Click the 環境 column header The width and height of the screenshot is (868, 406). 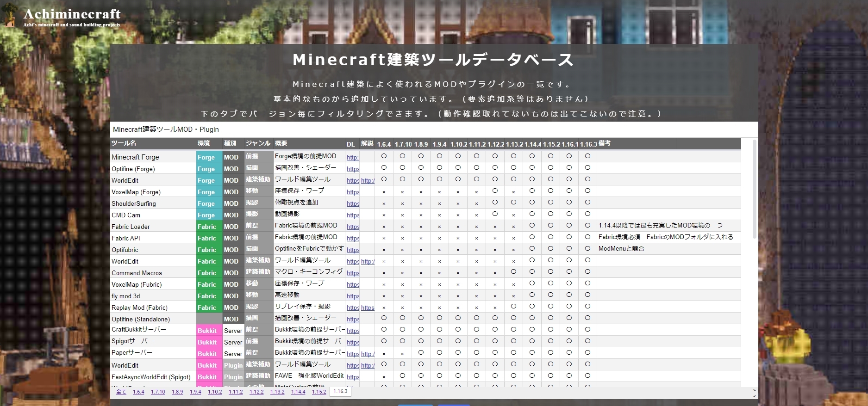(209, 143)
